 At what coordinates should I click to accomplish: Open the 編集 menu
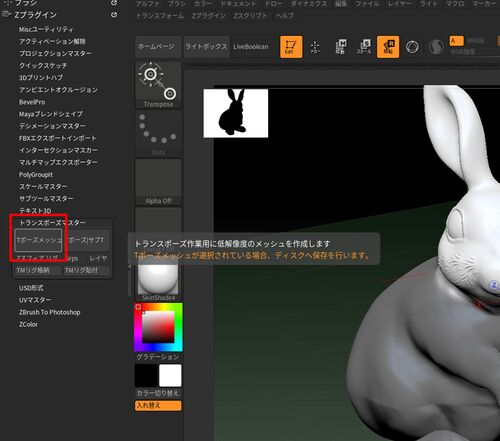pyautogui.click(x=341, y=4)
